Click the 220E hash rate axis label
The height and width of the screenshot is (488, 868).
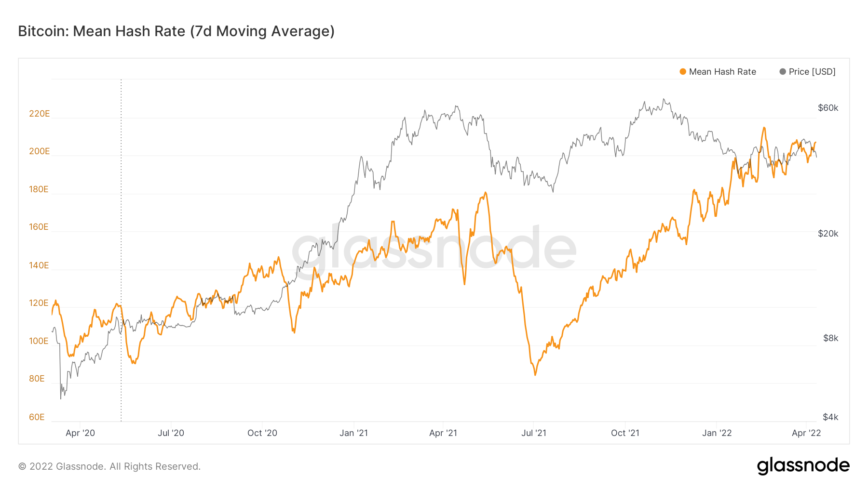pos(39,114)
